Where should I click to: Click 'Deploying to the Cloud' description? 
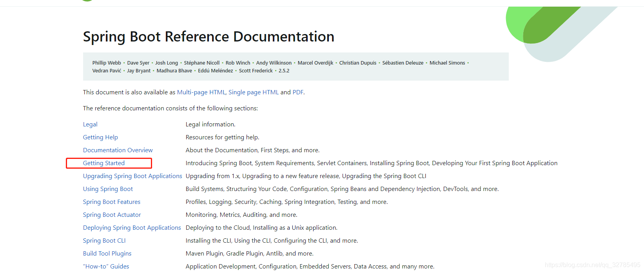[261, 228]
